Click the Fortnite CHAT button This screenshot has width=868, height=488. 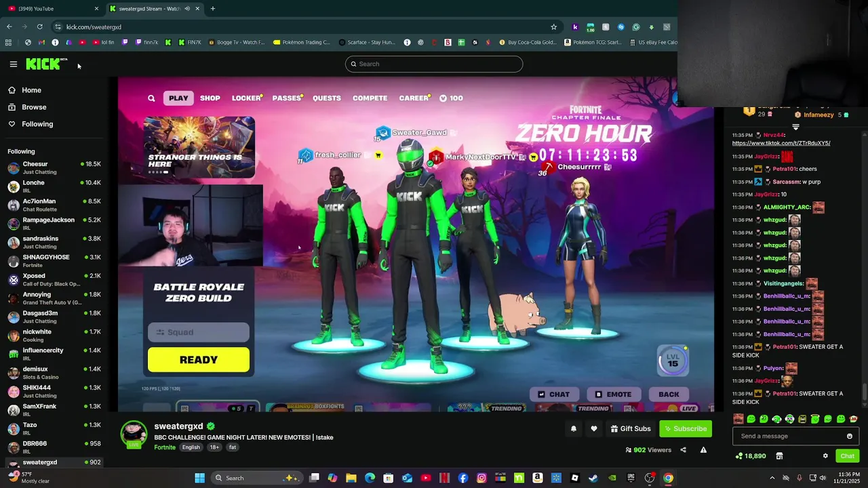click(x=553, y=394)
